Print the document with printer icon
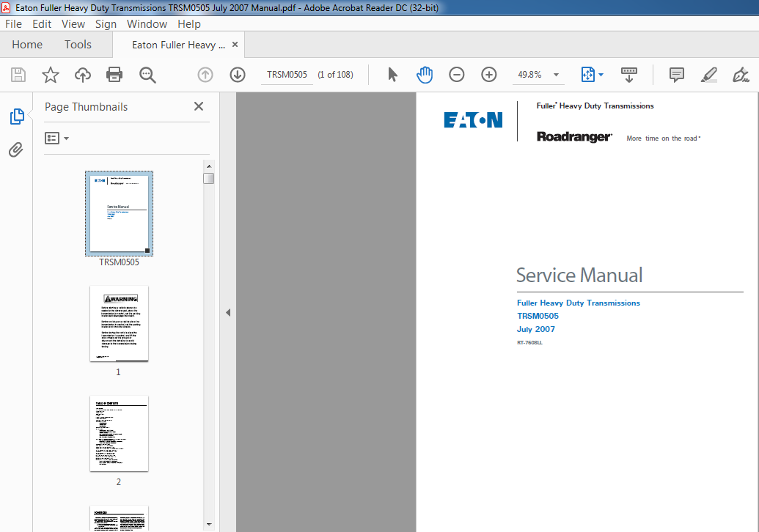759x532 pixels. point(114,75)
